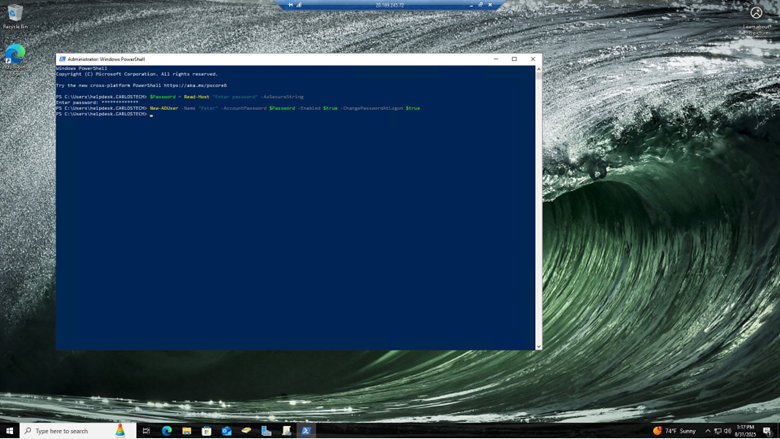The height and width of the screenshot is (439, 780).
Task: Open the notification center icon
Action: (x=768, y=431)
